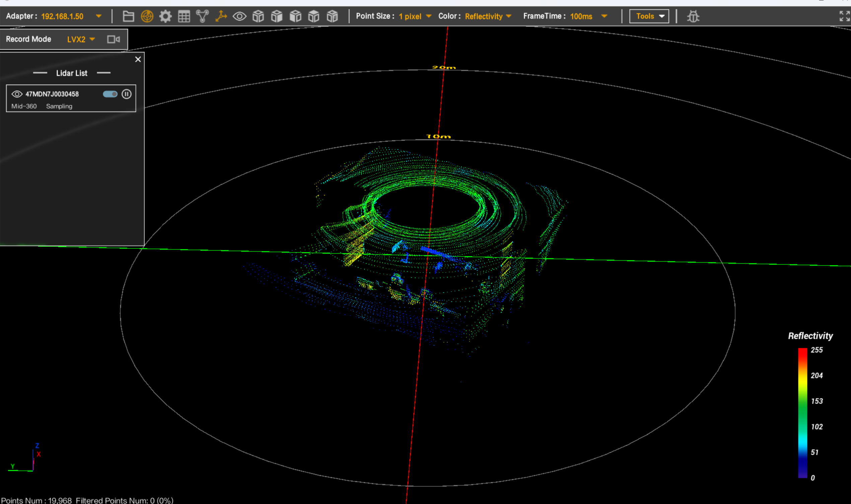This screenshot has height=504, width=851.
Task: Switch off the blue lidar sampling toggle
Action: pos(110,94)
